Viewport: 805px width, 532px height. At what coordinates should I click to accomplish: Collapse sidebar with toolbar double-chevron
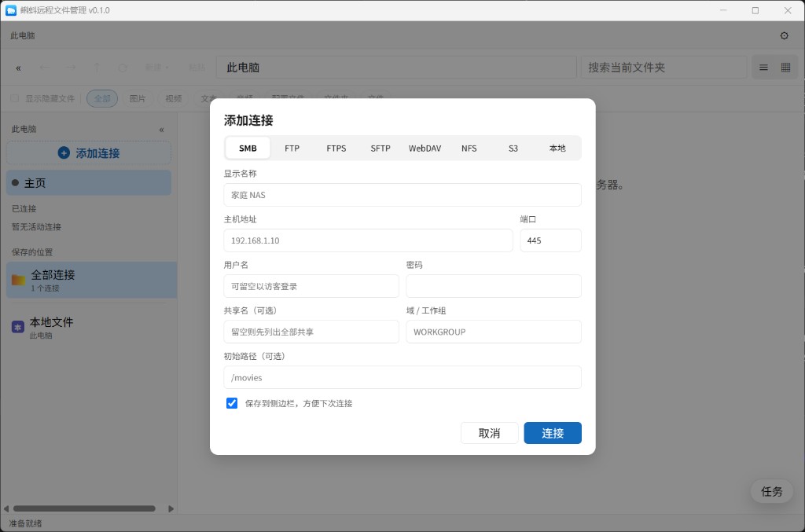(19, 68)
